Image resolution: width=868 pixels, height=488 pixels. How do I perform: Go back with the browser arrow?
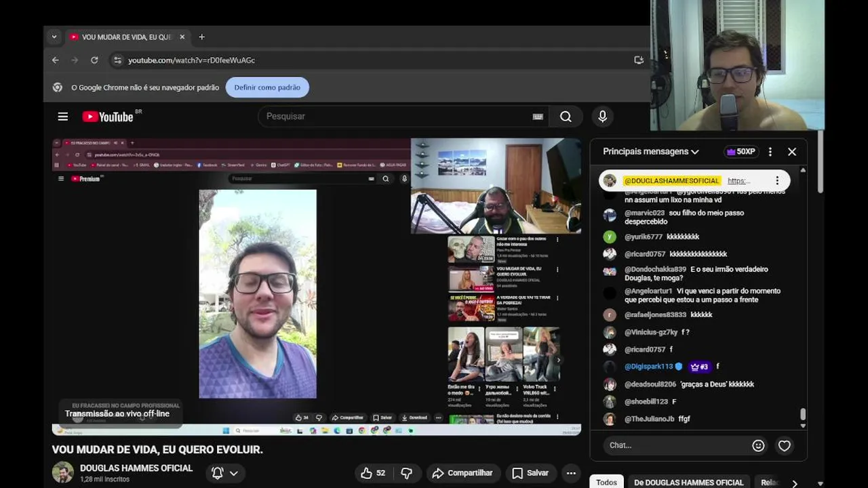click(x=56, y=60)
